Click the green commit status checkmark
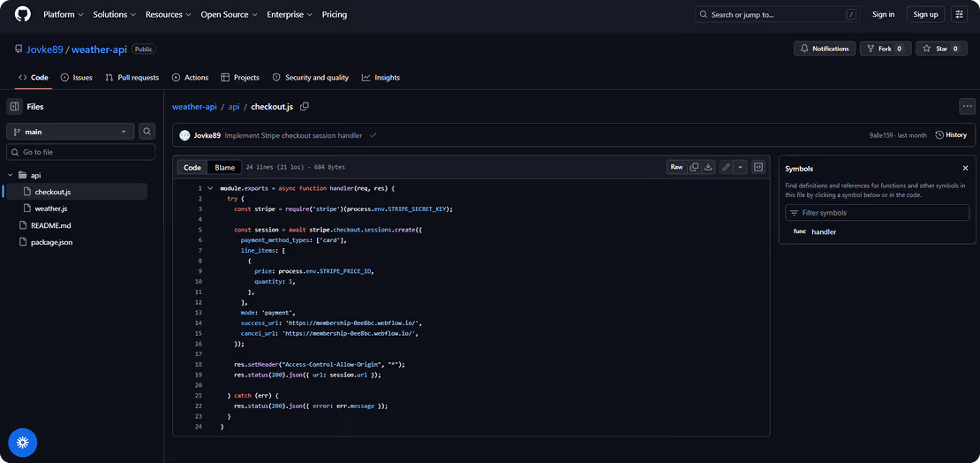Image resolution: width=980 pixels, height=463 pixels. 373,135
